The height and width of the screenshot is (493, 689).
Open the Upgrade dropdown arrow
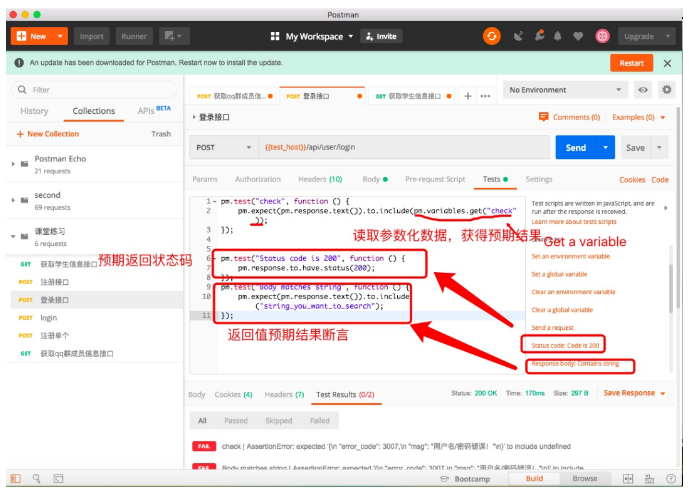(668, 36)
